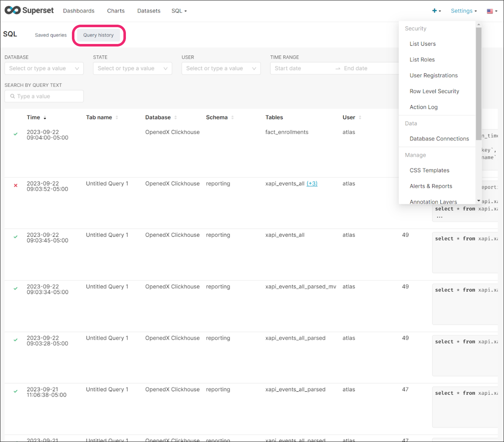Open the DATABASE filter dropdown
This screenshot has height=442, width=504.
coord(44,68)
